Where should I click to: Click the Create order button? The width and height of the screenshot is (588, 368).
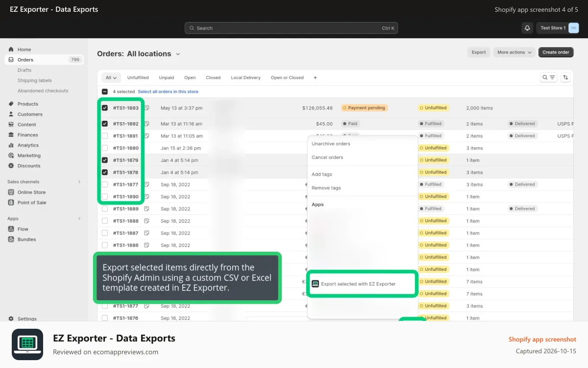(x=556, y=53)
